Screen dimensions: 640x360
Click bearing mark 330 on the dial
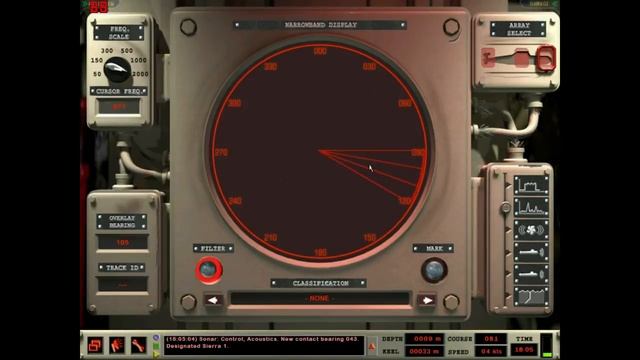click(270, 67)
